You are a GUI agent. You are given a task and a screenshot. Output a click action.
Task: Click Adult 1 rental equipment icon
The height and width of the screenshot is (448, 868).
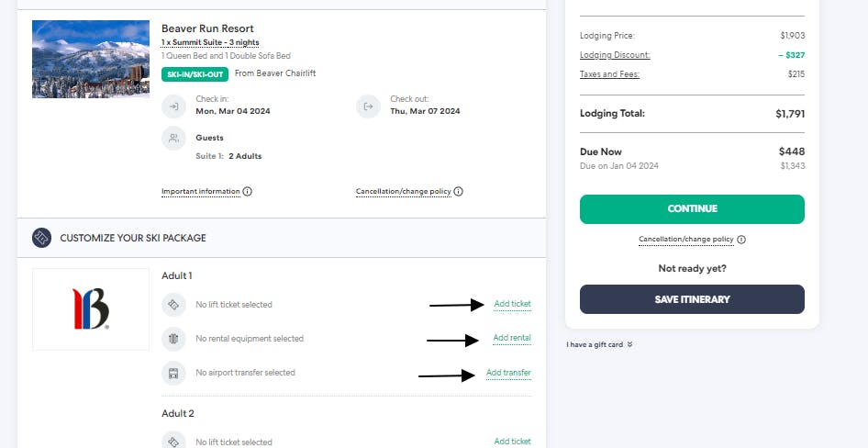point(173,339)
